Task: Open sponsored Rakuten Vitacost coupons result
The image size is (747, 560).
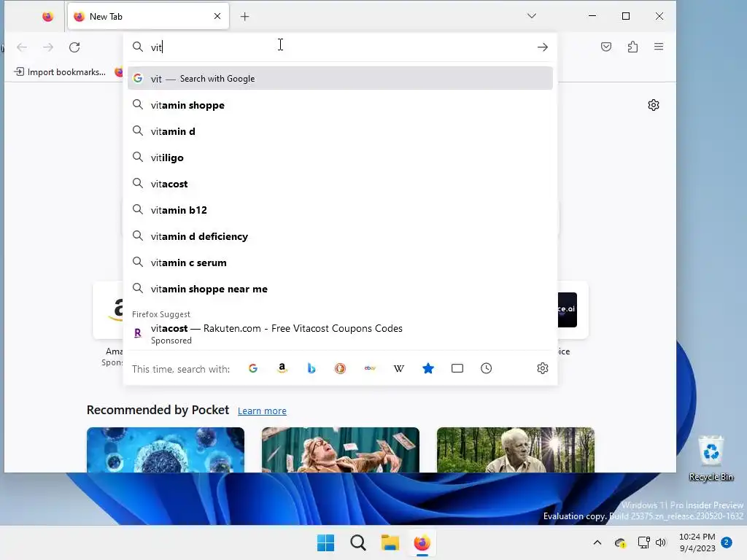Action: coord(340,334)
